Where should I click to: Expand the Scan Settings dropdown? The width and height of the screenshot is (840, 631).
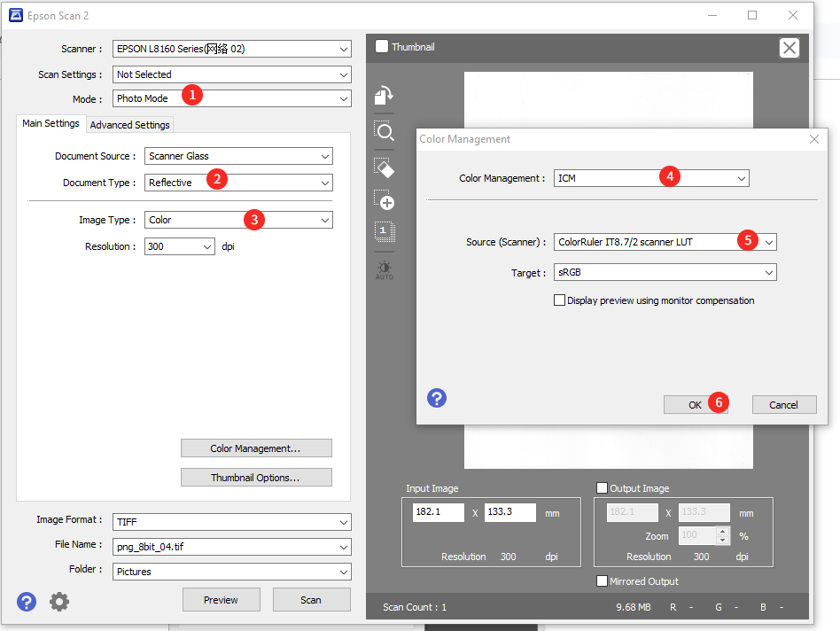click(232, 74)
